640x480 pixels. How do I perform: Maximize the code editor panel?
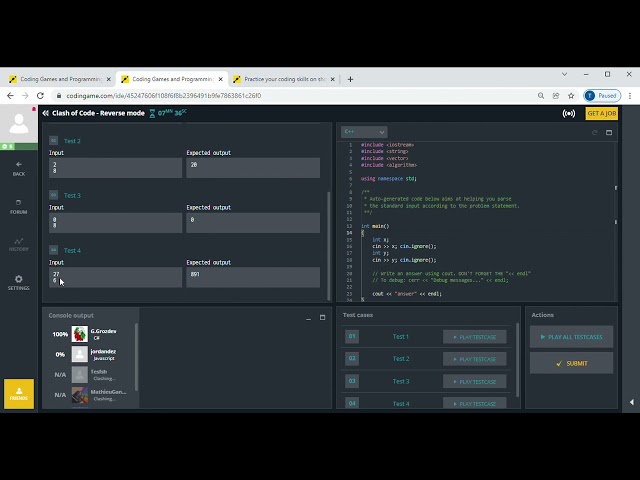pyautogui.click(x=609, y=132)
